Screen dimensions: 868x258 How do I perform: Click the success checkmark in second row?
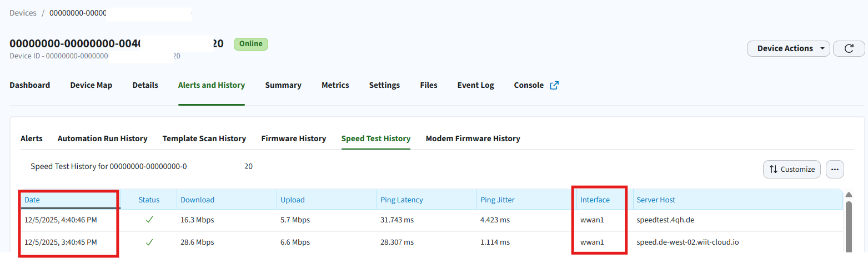click(149, 242)
